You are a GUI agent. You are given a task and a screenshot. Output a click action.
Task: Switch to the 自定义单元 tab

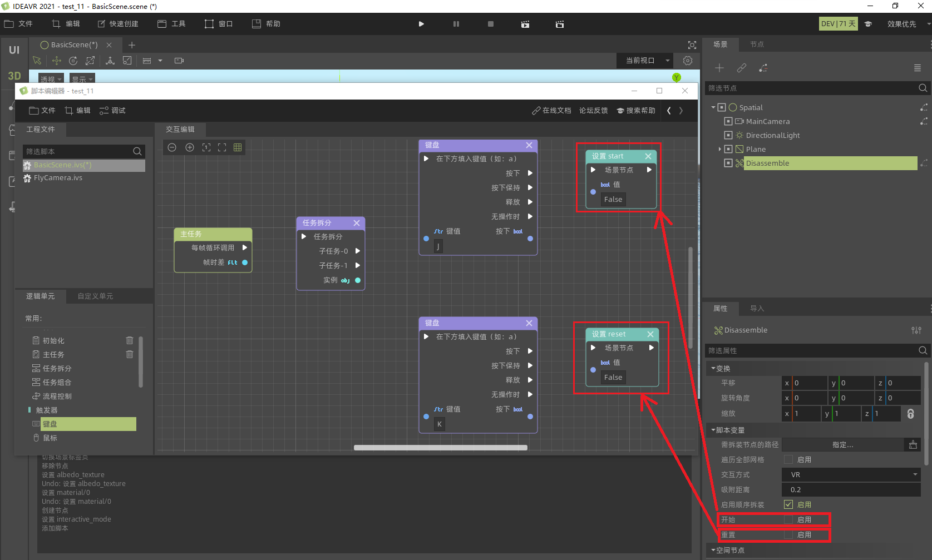point(95,296)
